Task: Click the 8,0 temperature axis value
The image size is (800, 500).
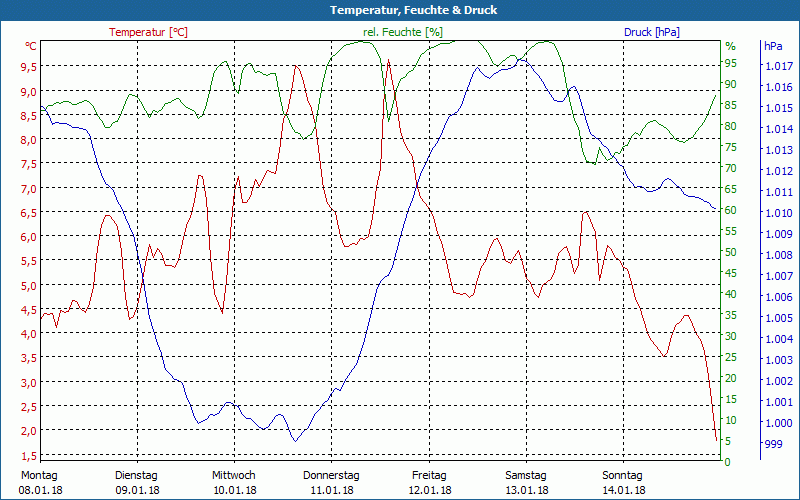Action: pos(29,139)
